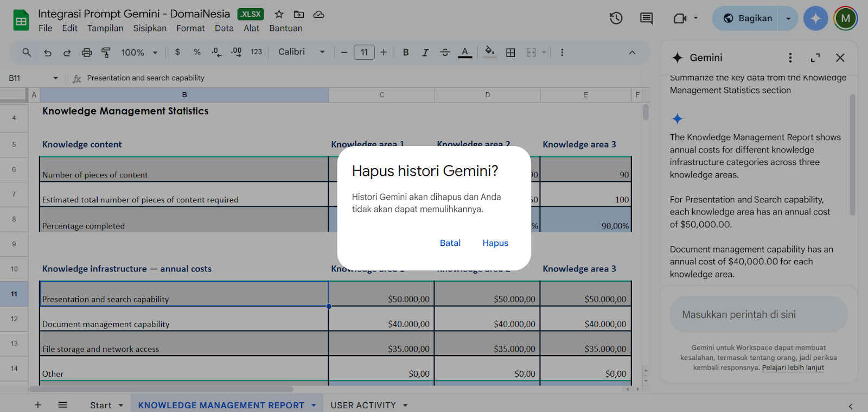
Task: Expand the Gemini panel to full size
Action: (815, 58)
